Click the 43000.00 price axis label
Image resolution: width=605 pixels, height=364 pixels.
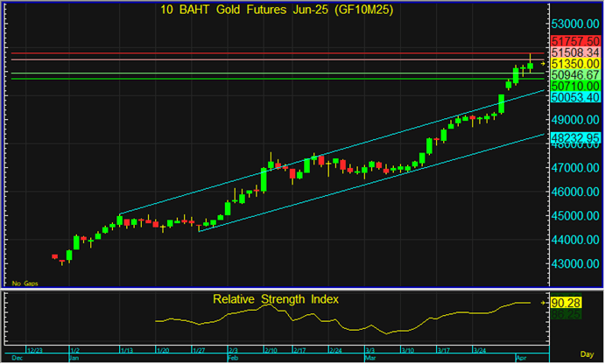pyautogui.click(x=575, y=263)
